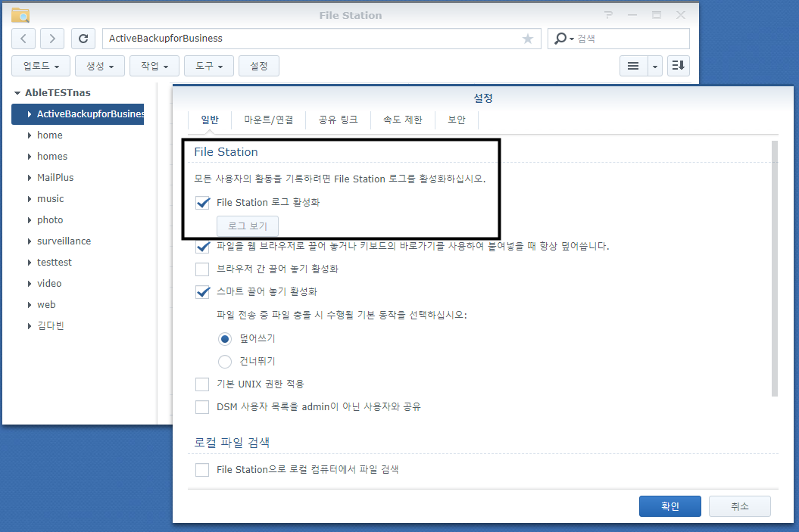This screenshot has width=799, height=532.
Task: Open File Station help question mark
Action: coord(608,15)
